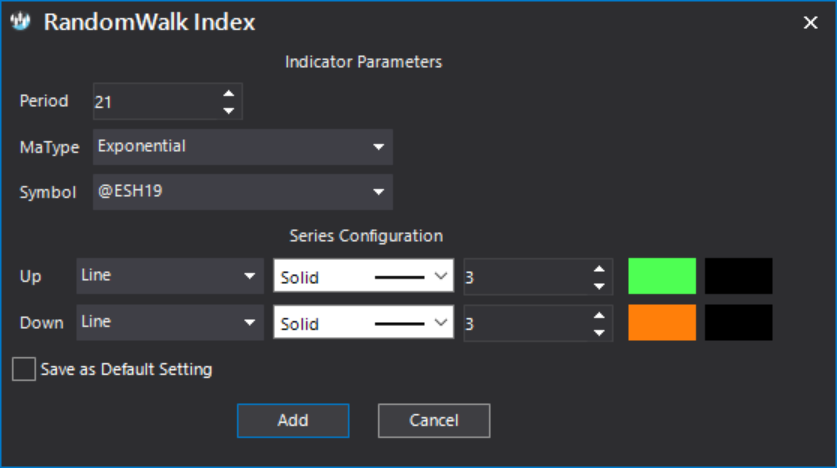Open Up series Solid line style combo
The image size is (837, 468).
tap(364, 276)
